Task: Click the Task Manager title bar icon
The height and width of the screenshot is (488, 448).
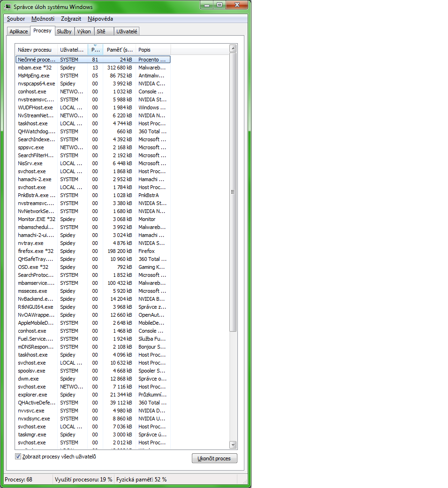Action: click(8, 7)
